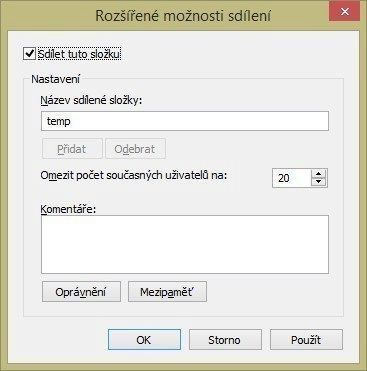
Task: Click the Nastavení group heading
Action: [55, 79]
